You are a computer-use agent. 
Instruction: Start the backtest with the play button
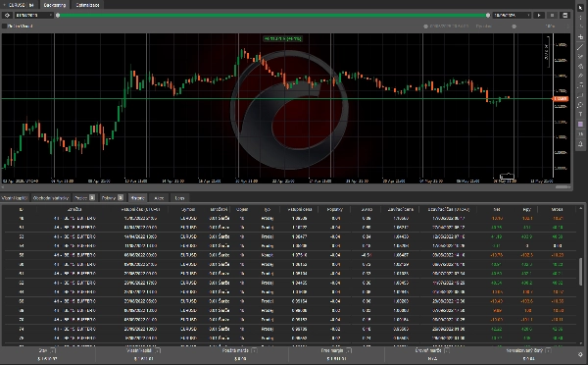(539, 16)
